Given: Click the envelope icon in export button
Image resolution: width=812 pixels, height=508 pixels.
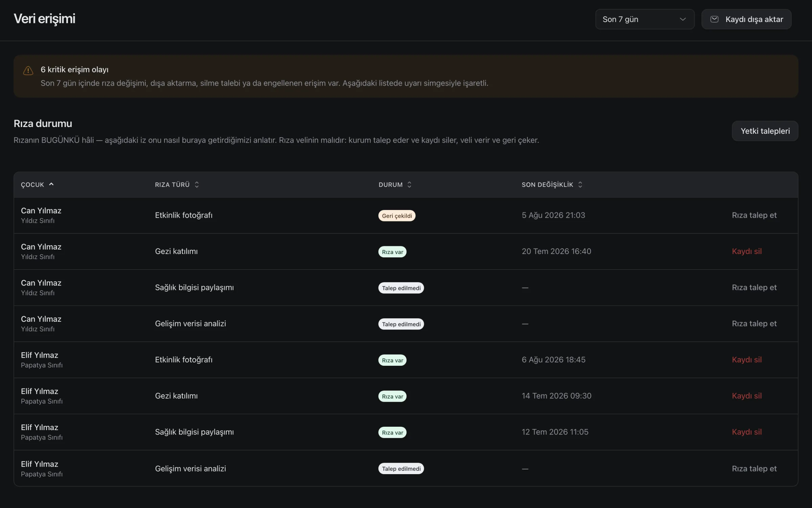Looking at the screenshot, I should pos(714,19).
